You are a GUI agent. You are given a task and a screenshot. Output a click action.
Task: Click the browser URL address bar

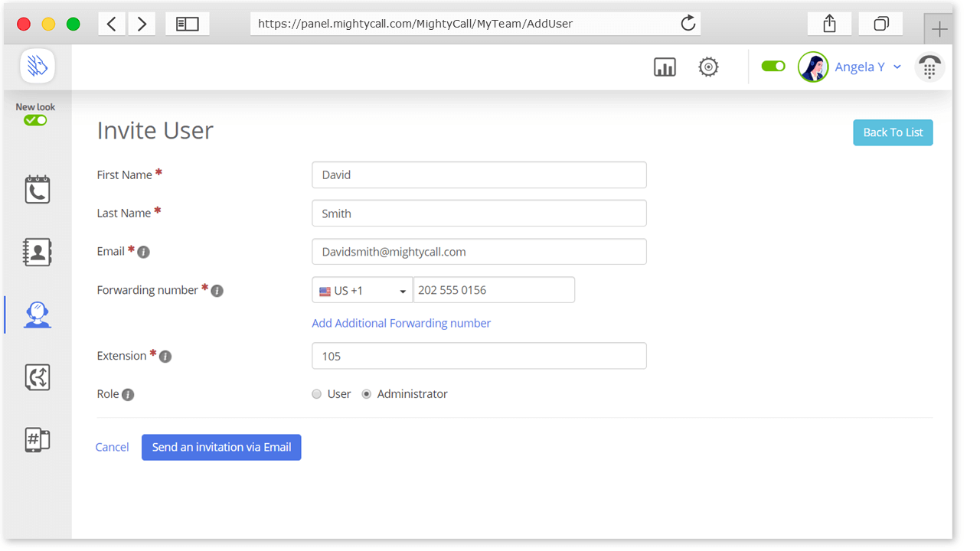475,24
